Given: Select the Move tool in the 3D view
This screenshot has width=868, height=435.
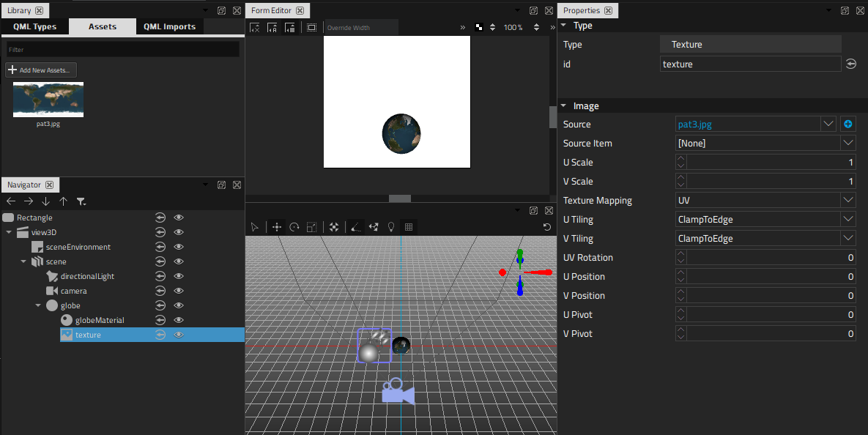Looking at the screenshot, I should pyautogui.click(x=277, y=227).
